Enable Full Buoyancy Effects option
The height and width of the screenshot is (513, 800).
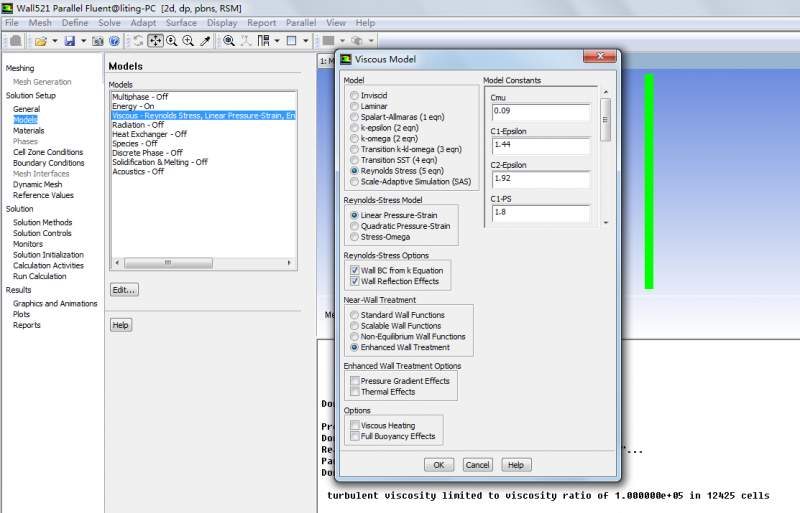pos(355,436)
